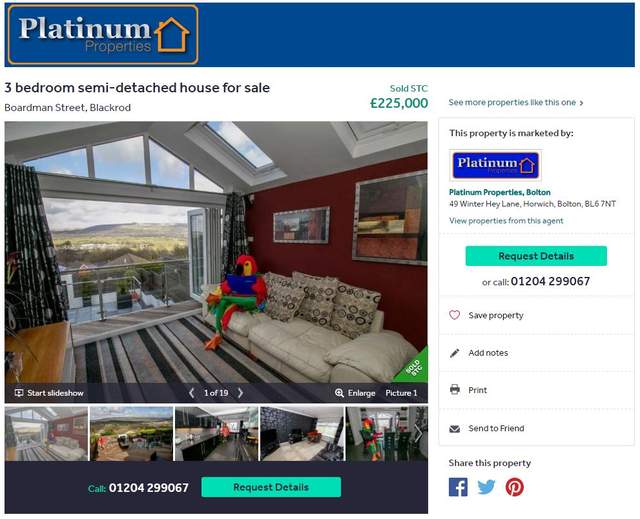Viewport: 640px width, 519px height.
Task: Click Request Details in the agent panel
Action: click(x=536, y=256)
